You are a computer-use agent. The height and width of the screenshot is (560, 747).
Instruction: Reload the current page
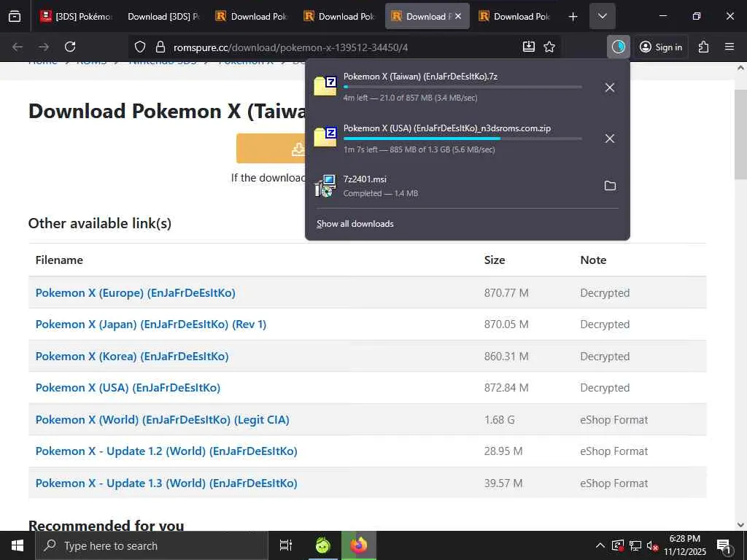[70, 47]
